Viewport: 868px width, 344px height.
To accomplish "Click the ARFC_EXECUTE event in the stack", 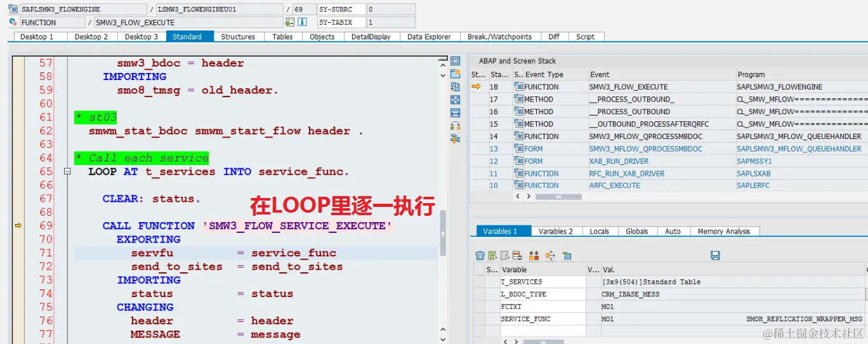I will click(x=614, y=186).
